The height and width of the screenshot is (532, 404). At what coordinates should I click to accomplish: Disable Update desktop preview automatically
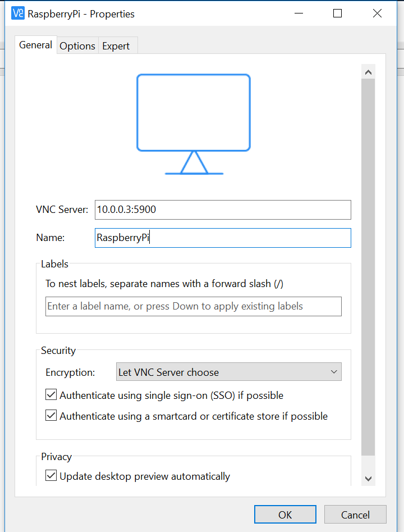click(51, 476)
